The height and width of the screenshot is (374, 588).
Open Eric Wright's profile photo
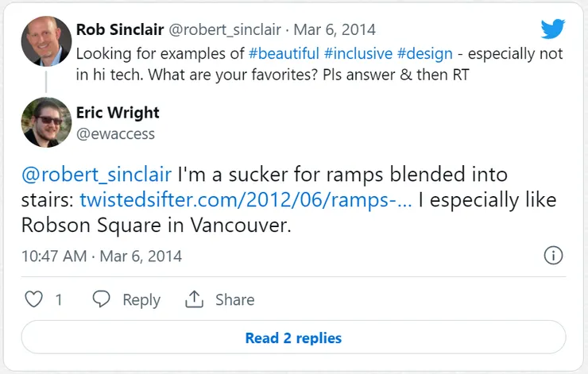(46, 122)
